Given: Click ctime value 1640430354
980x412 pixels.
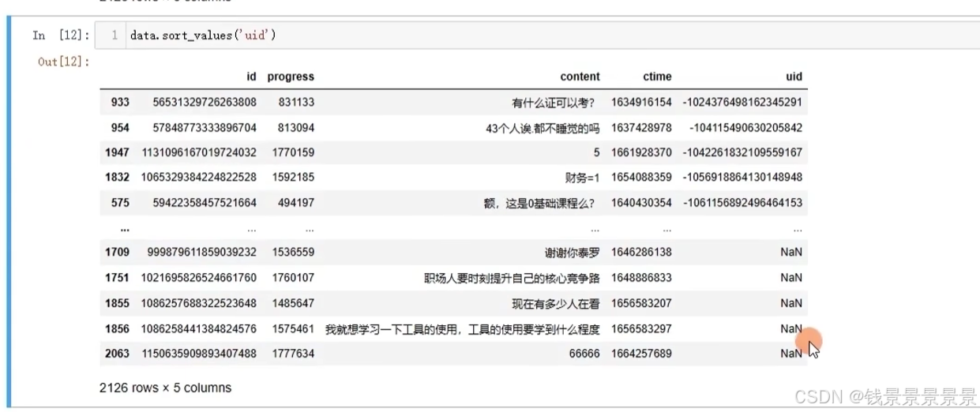Looking at the screenshot, I should (x=641, y=203).
